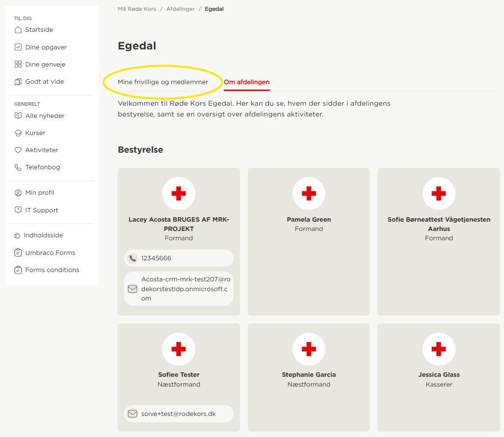Click the Telefonbog phone icon
Image resolution: width=504 pixels, height=437 pixels.
18,167
